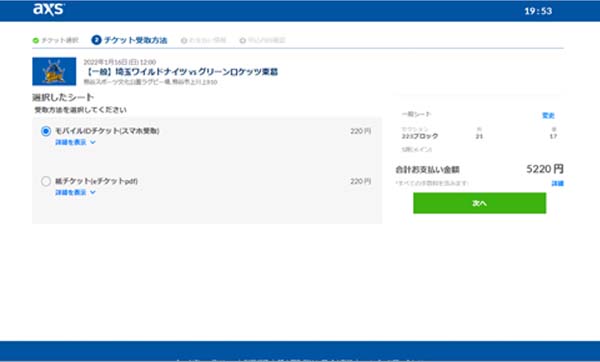Select モバイルIDチケット radio button
Screen dimensions: 600x362
click(x=46, y=131)
